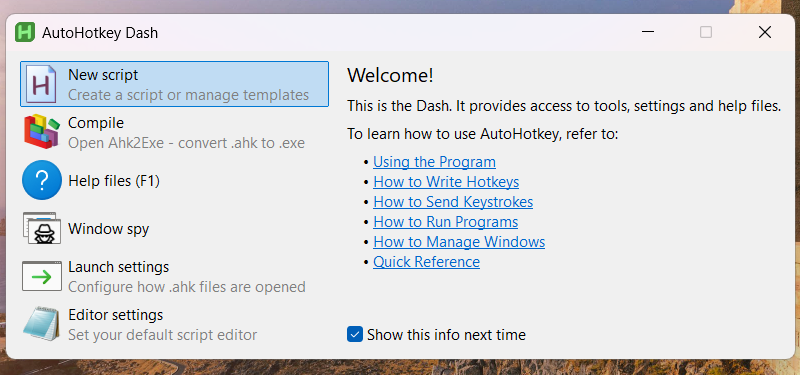Open the Launch settings label

click(x=118, y=267)
